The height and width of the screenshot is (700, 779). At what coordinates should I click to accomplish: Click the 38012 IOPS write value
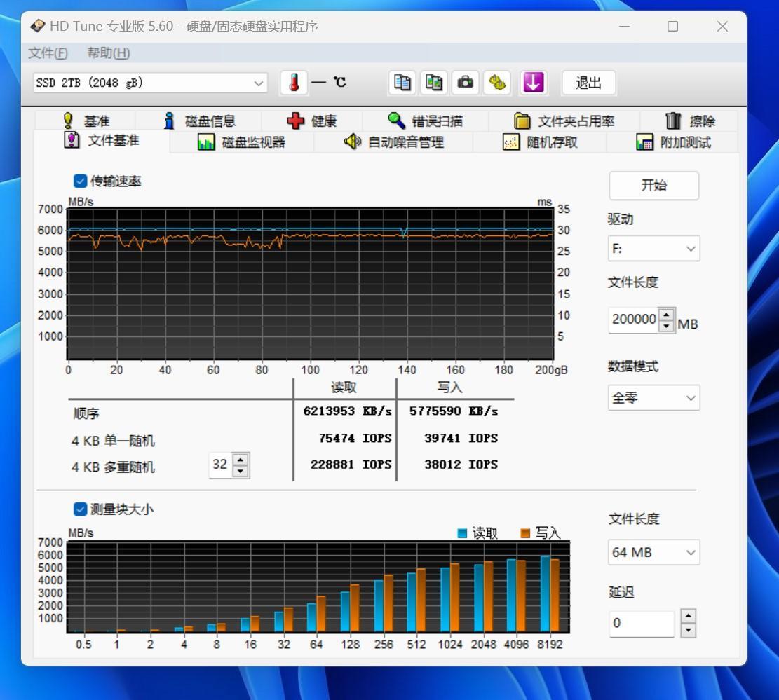tap(461, 465)
